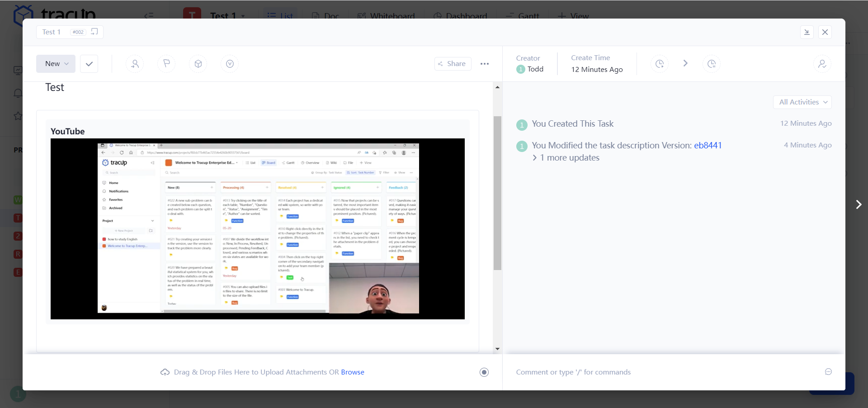Toggle the checkmark next to New dropdown
The height and width of the screenshot is (408, 868).
point(89,64)
